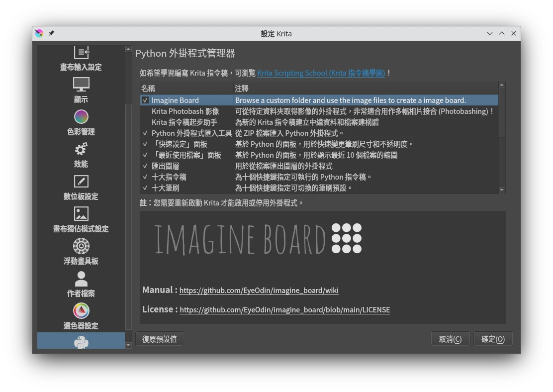Image resolution: width=553 pixels, height=392 pixels.
Task: Select Python Plugin Manager sidebar icon
Action: coord(81,341)
